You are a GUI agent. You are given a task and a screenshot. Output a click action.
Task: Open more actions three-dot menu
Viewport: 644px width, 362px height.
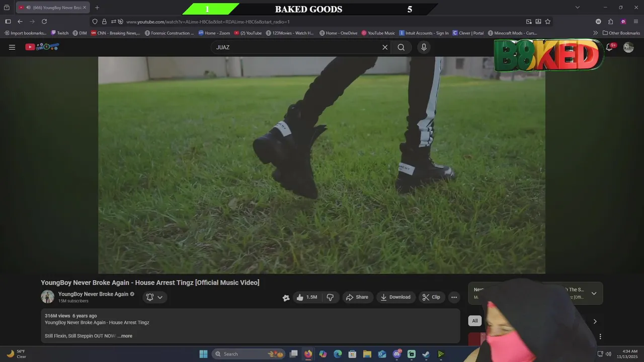tap(454, 297)
